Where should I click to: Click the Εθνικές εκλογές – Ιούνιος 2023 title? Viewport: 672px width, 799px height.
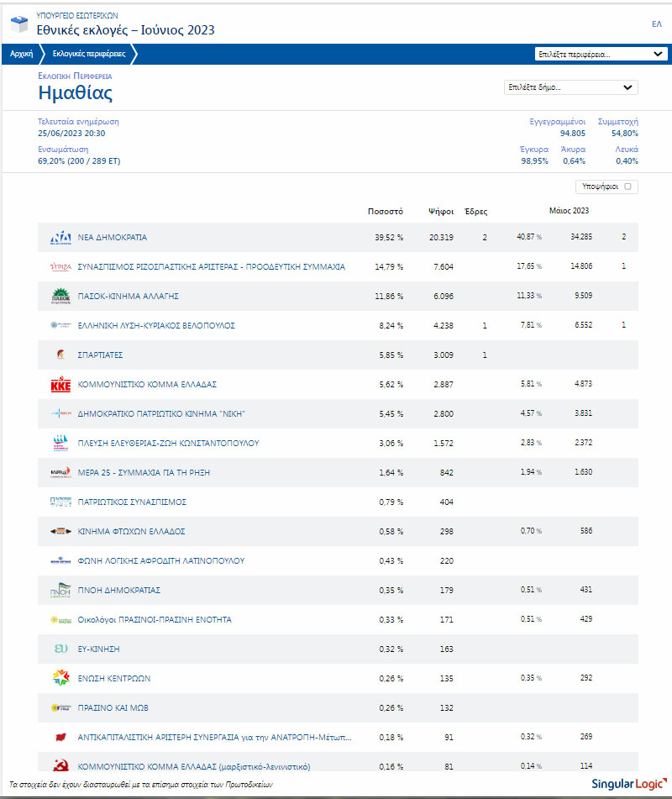(125, 30)
